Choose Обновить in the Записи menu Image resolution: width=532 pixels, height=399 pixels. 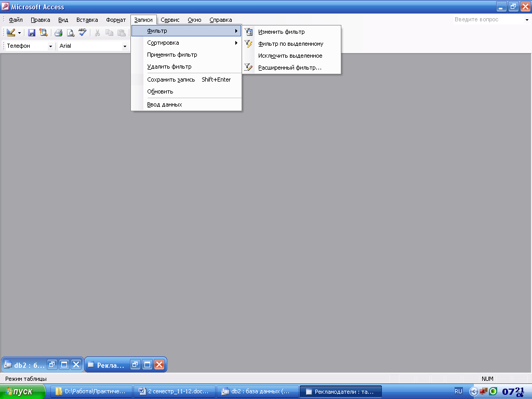187,91
